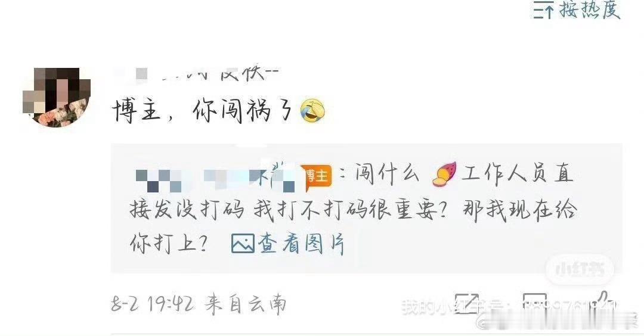This screenshot has width=644, height=336.
Task: Click the sort arrow icon beside 按热度
Action: click(543, 10)
